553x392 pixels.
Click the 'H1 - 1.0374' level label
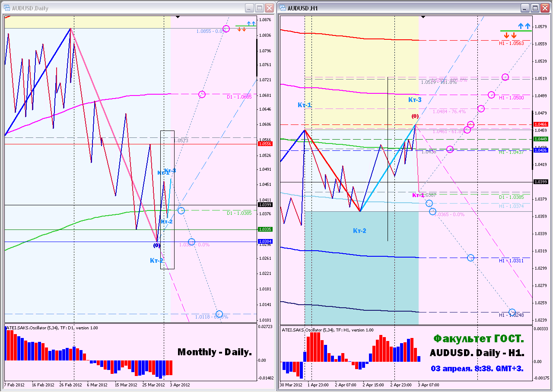(512, 206)
